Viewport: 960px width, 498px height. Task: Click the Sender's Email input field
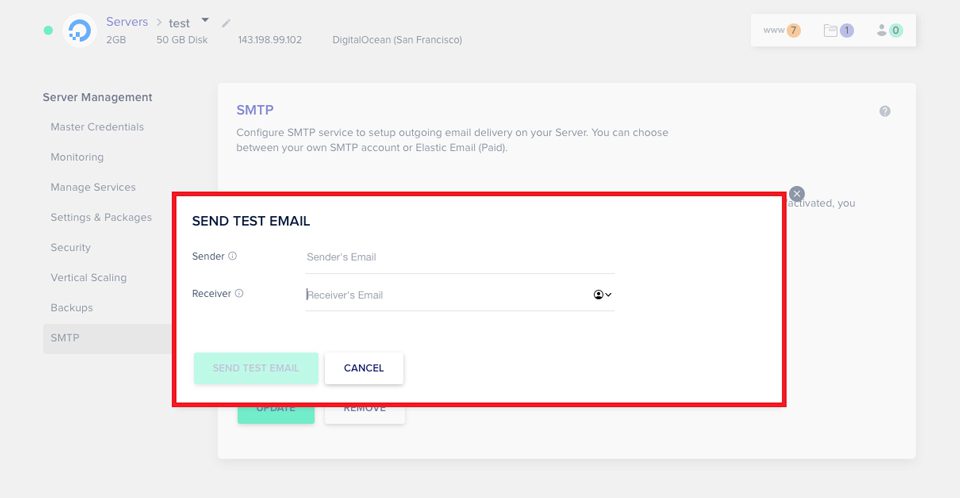click(460, 257)
